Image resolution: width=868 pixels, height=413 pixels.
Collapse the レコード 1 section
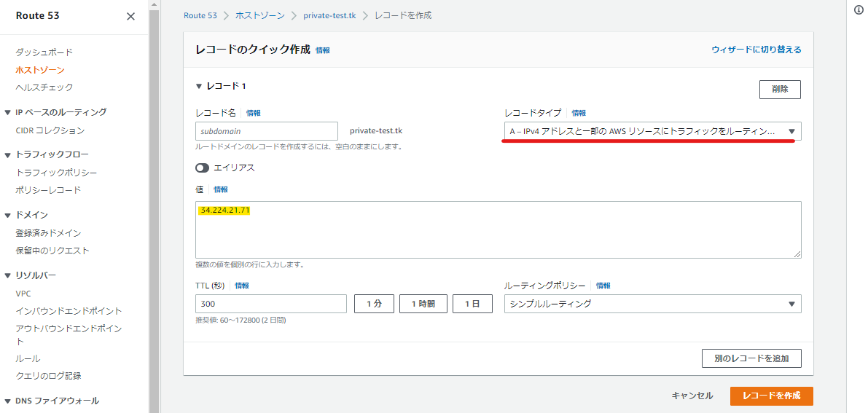click(199, 87)
